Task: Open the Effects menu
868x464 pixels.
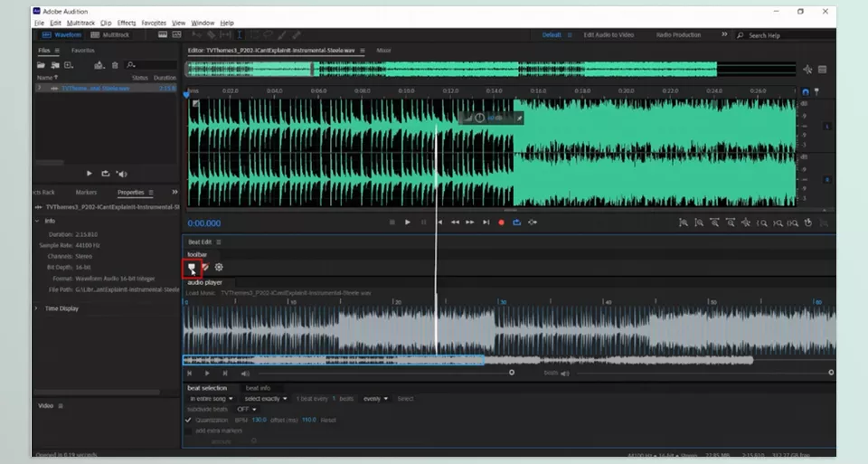Action: point(126,23)
